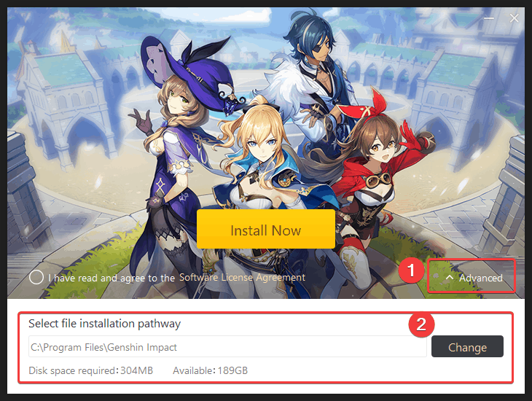Click the upward chevron beside Advanced

click(449, 277)
